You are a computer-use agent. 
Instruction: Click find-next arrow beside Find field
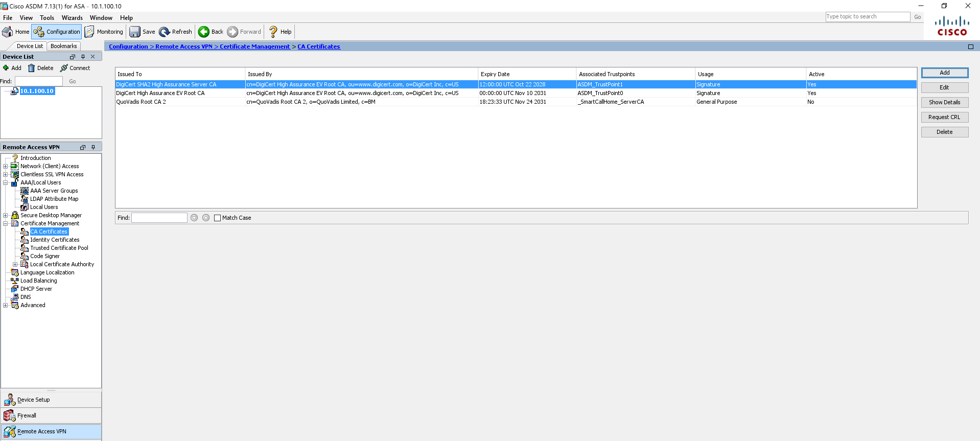(x=194, y=218)
